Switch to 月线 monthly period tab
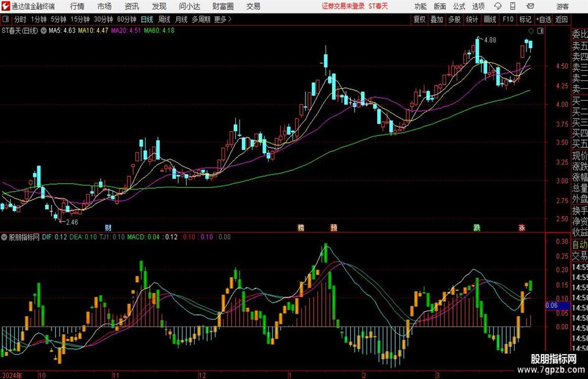The image size is (588, 379). point(181,19)
